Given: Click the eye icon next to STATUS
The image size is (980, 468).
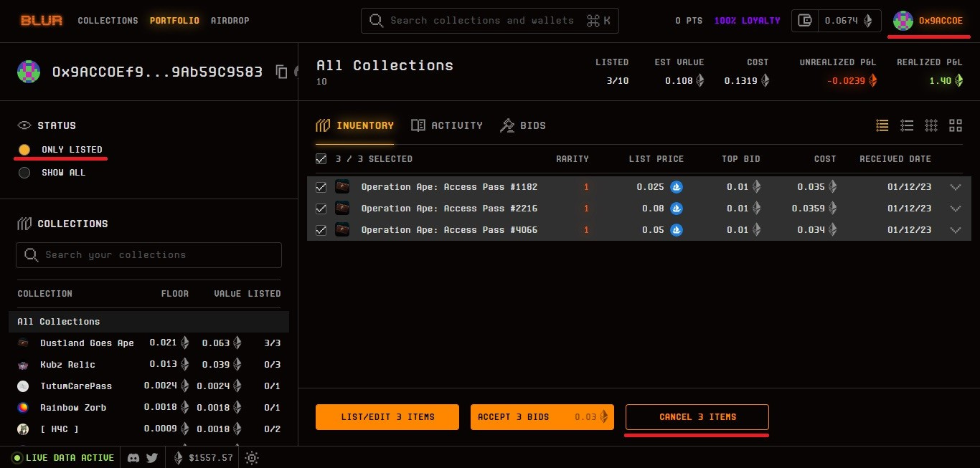Looking at the screenshot, I should pos(24,125).
